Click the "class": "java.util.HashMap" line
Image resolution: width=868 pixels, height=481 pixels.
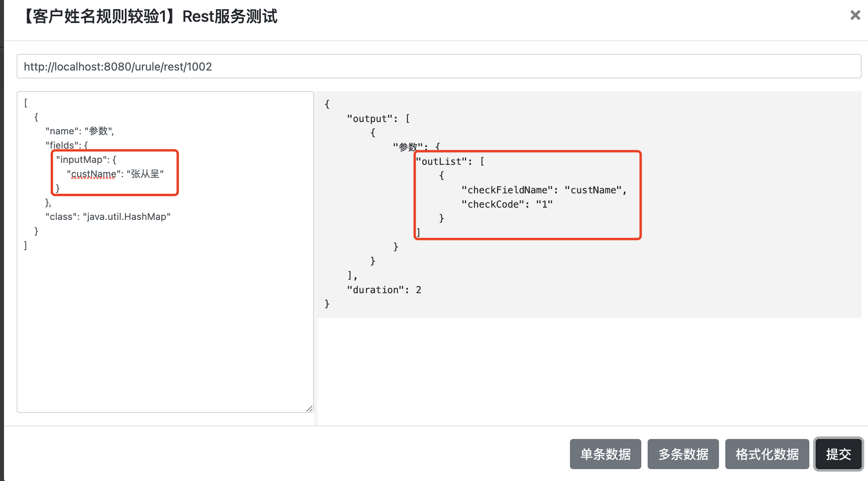click(x=108, y=217)
